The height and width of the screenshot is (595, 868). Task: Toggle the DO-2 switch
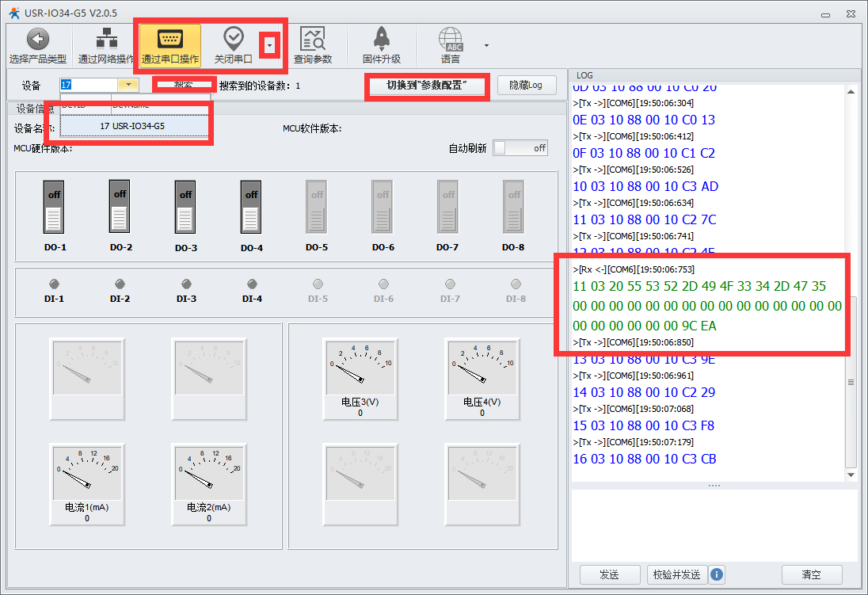coord(120,207)
